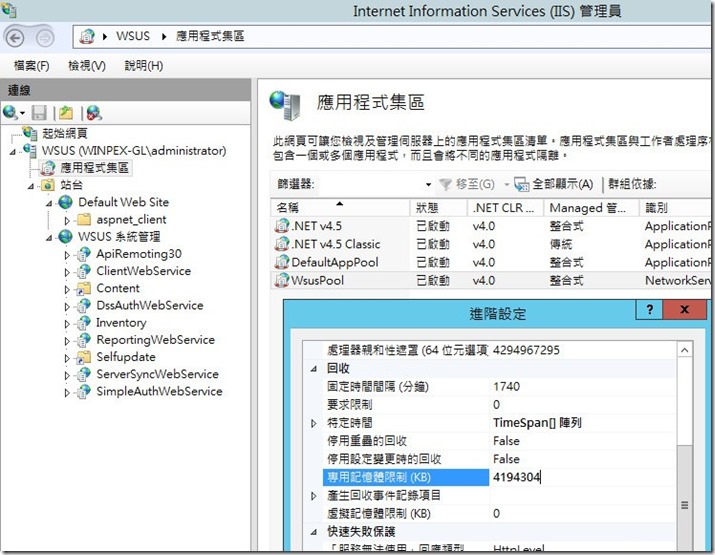Collapse the 站台 sites node

(x=31, y=186)
